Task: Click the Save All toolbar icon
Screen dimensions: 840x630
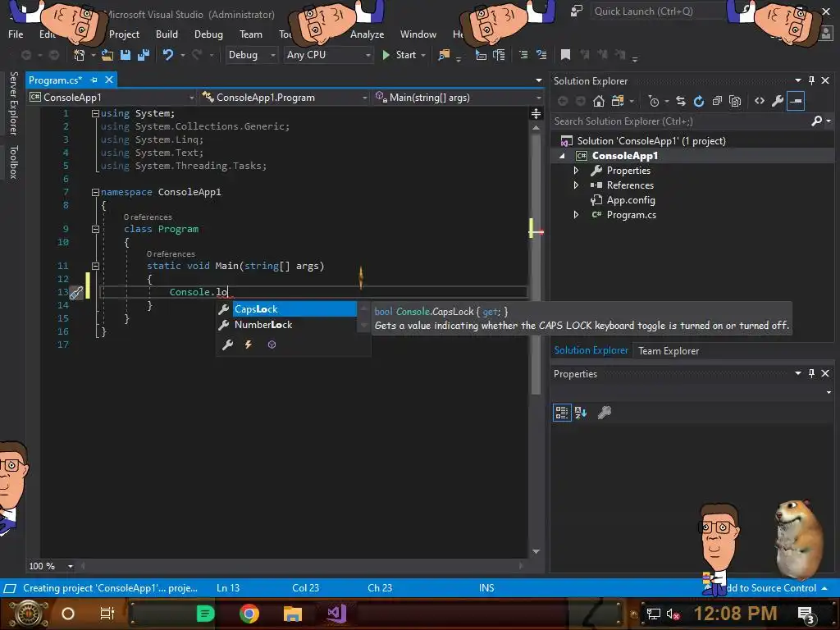Action: [144, 55]
